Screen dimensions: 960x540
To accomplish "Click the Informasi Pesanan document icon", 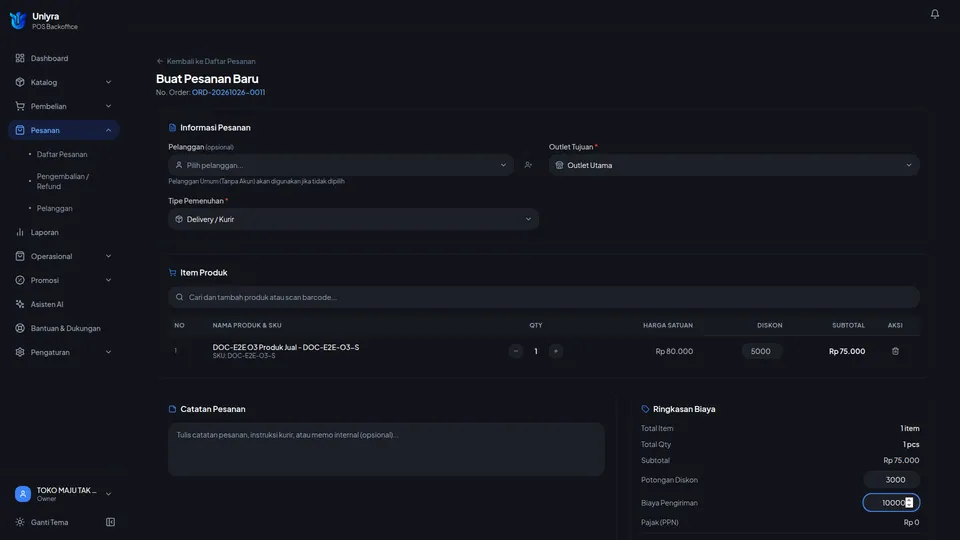I will (172, 127).
